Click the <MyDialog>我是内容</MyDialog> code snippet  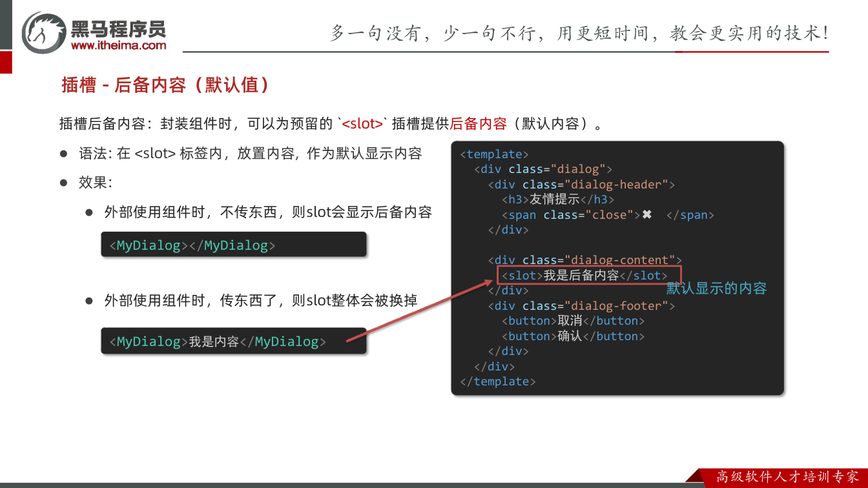tap(234, 341)
